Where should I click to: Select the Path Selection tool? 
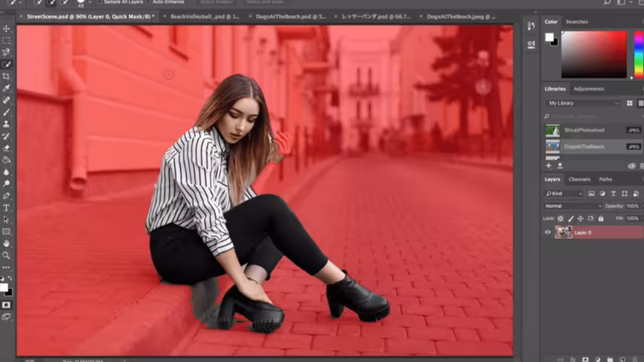coord(6,220)
